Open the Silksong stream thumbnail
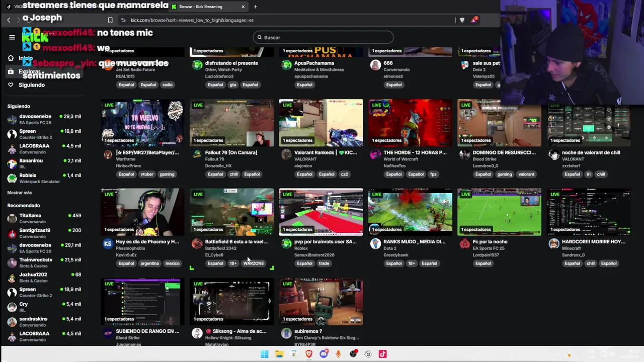Screen dimensions: 644x362 231,301
